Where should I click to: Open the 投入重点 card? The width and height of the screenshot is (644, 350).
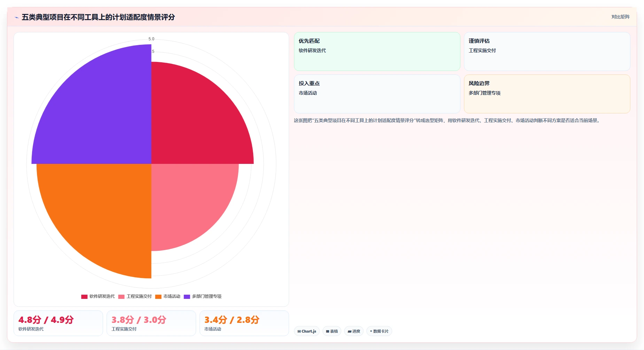pyautogui.click(x=377, y=94)
